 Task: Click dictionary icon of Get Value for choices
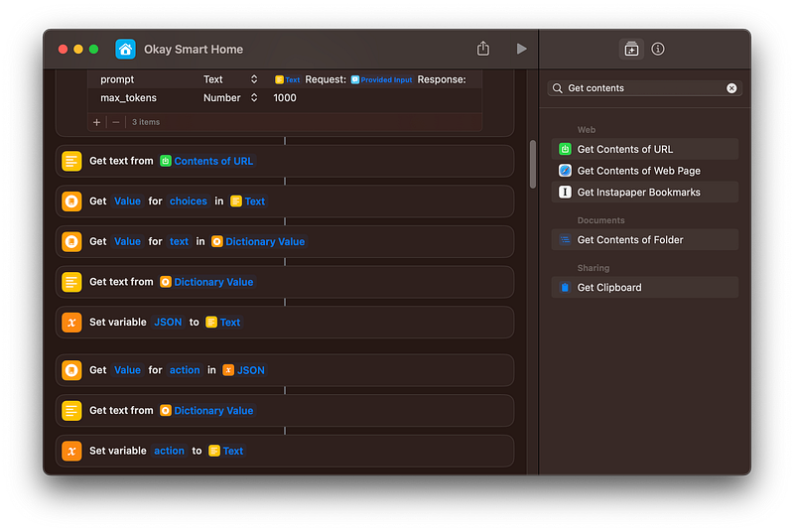pyautogui.click(x=71, y=201)
